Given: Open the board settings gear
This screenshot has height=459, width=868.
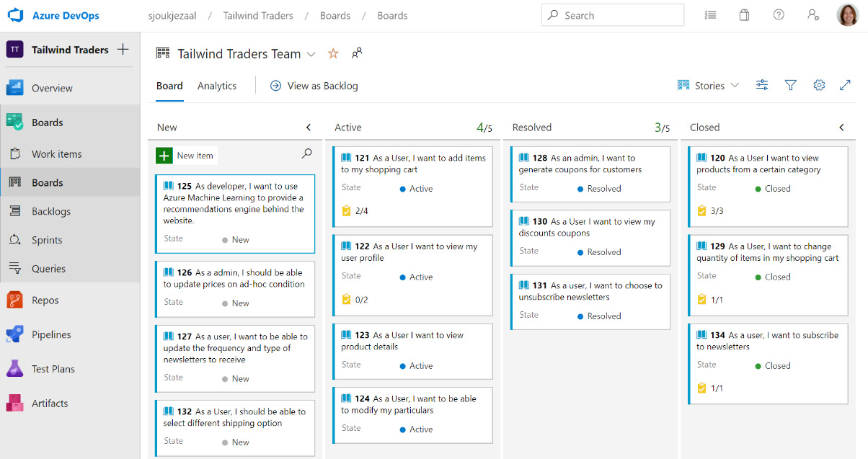Looking at the screenshot, I should coord(818,85).
